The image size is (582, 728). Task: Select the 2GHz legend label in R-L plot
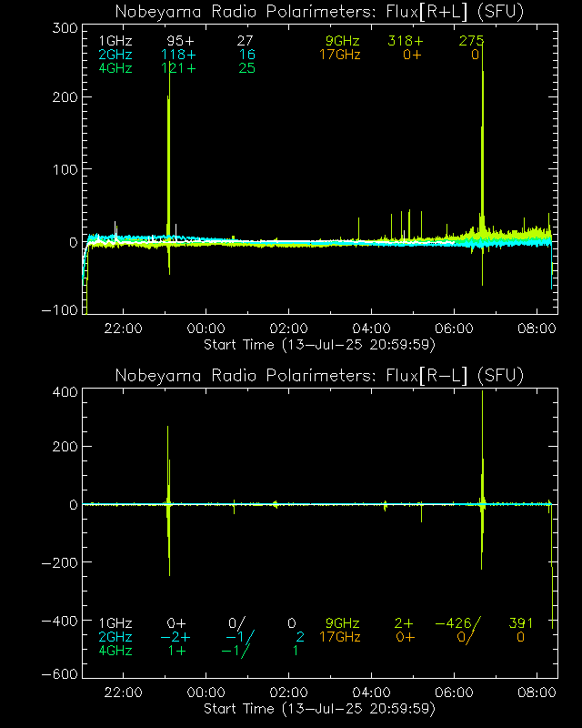tap(115, 636)
